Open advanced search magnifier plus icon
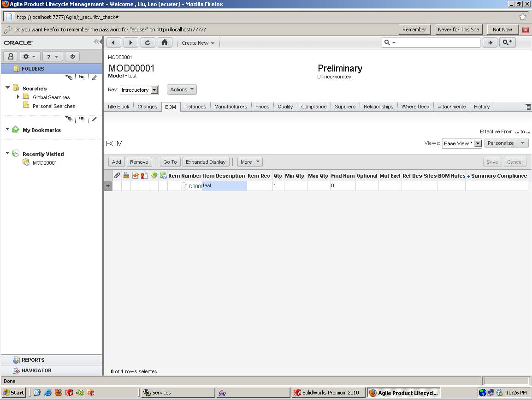The width and height of the screenshot is (532, 400). pyautogui.click(x=508, y=42)
